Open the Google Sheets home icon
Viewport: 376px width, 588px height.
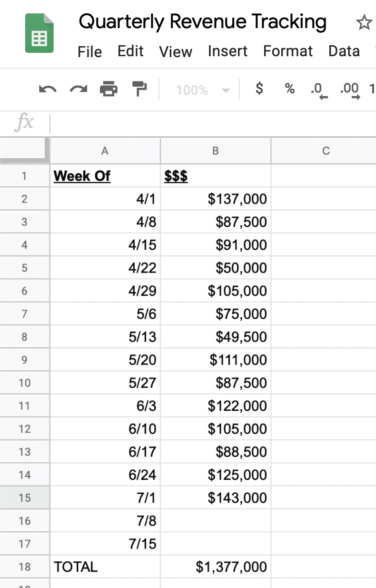pyautogui.click(x=40, y=33)
